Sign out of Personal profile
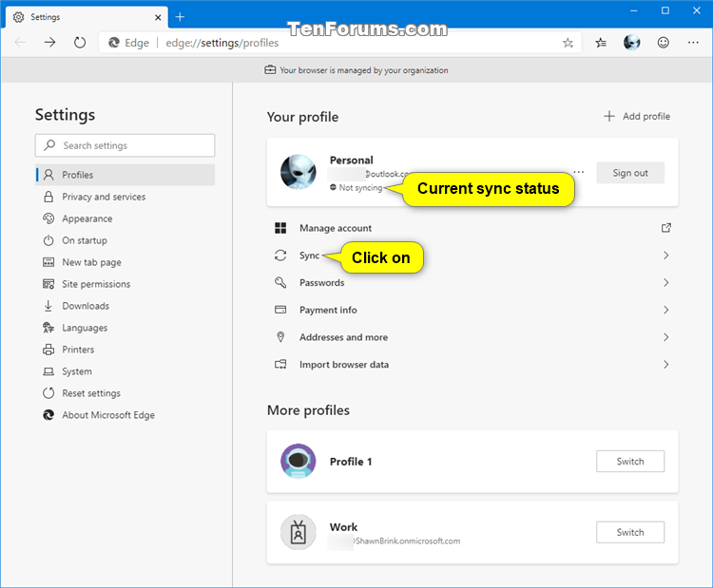 (629, 173)
